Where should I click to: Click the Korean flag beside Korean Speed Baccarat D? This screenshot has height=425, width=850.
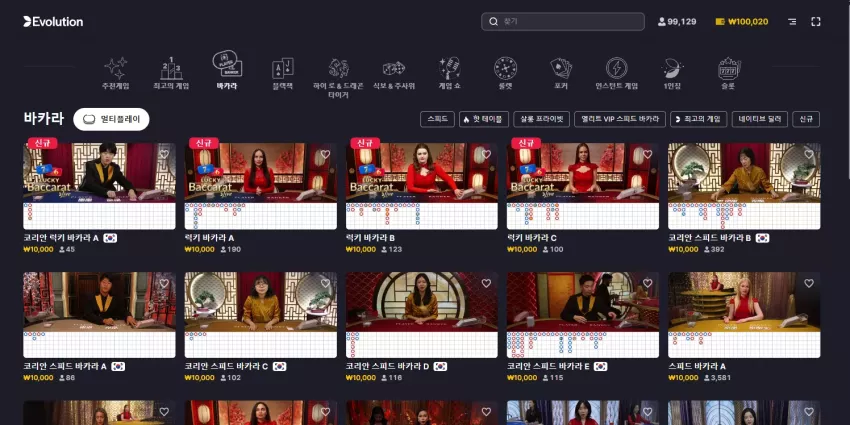pyautogui.click(x=440, y=366)
